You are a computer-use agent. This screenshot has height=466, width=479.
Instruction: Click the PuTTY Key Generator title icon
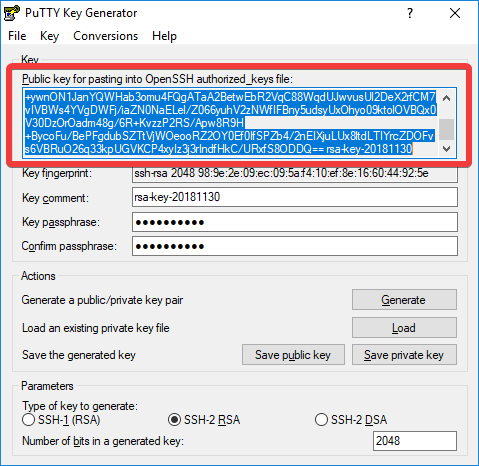pyautogui.click(x=11, y=13)
